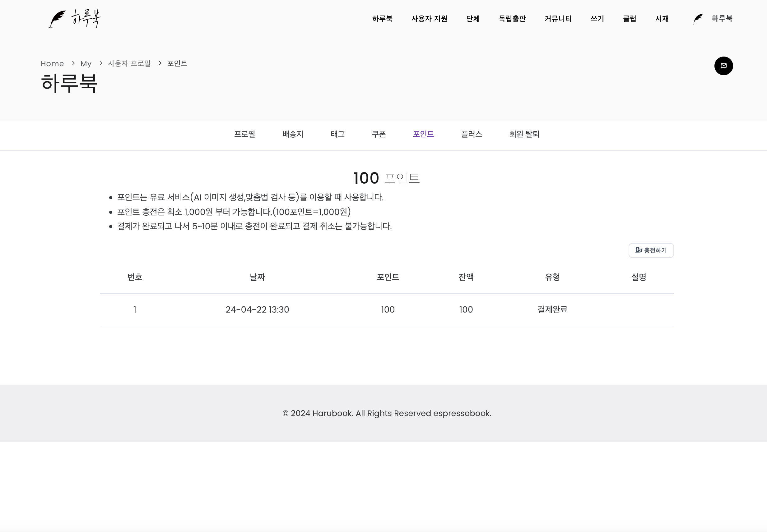Open the 사용자 지원 nav menu
Image resolution: width=767 pixels, height=532 pixels.
(429, 19)
